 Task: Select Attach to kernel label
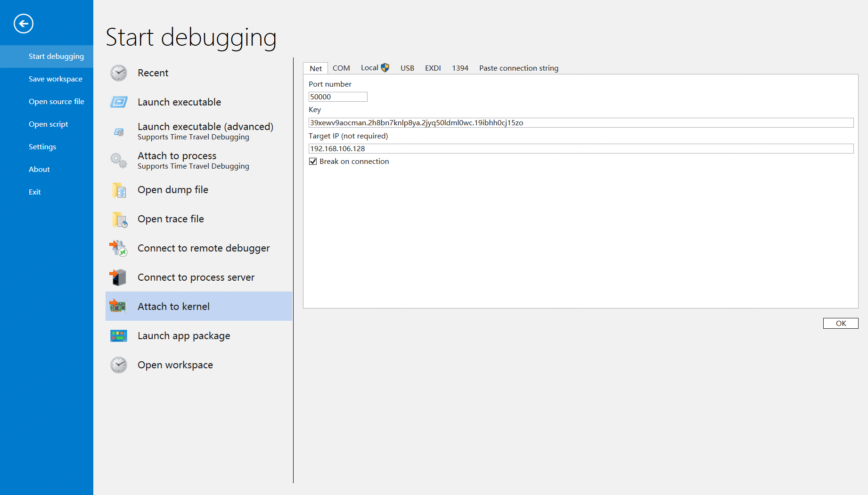point(173,307)
